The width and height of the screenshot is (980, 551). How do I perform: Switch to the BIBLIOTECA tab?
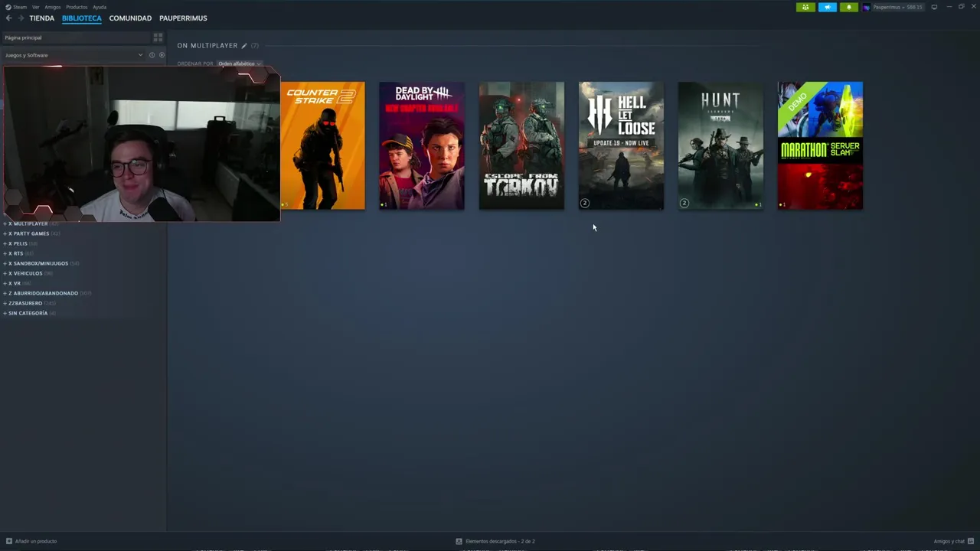click(82, 18)
